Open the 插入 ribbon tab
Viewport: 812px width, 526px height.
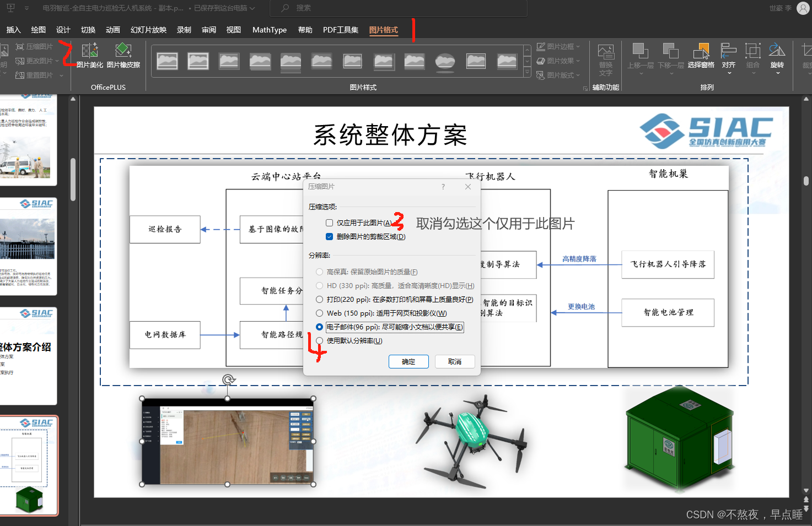13,30
